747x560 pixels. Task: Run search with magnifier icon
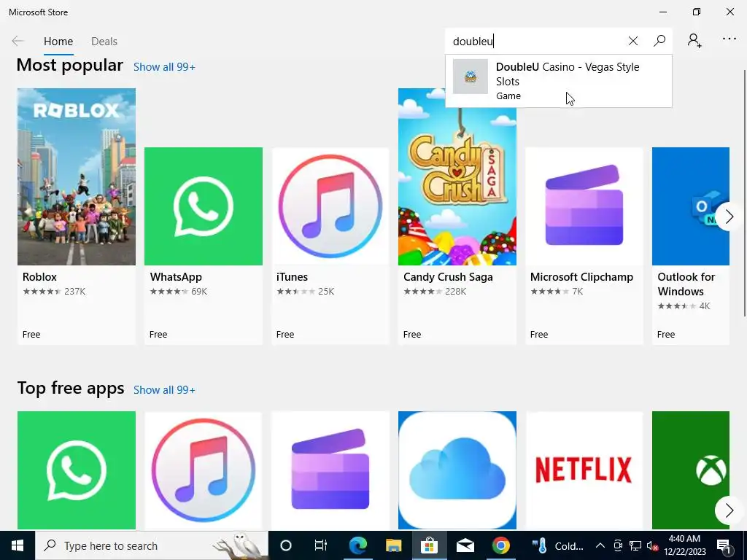point(659,41)
